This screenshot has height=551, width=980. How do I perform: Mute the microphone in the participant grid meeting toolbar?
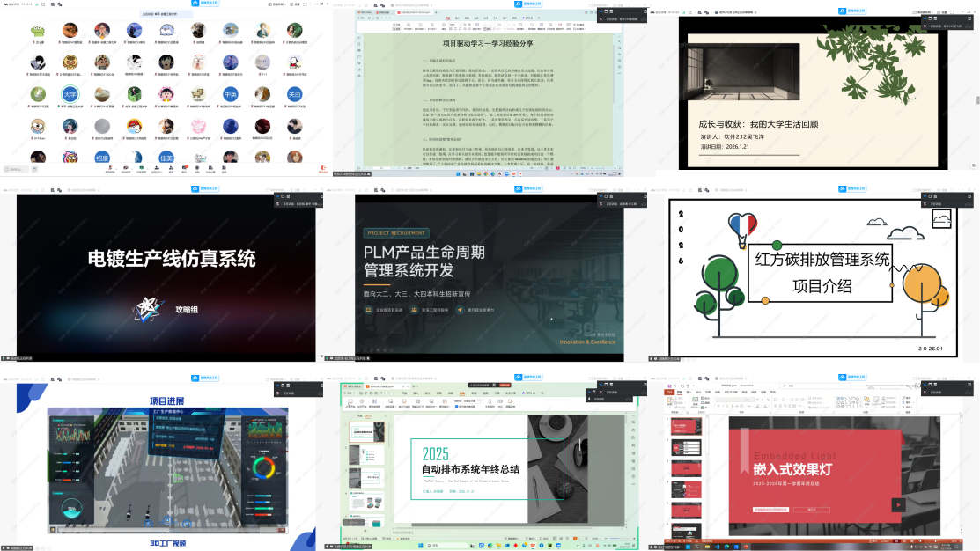point(110,168)
